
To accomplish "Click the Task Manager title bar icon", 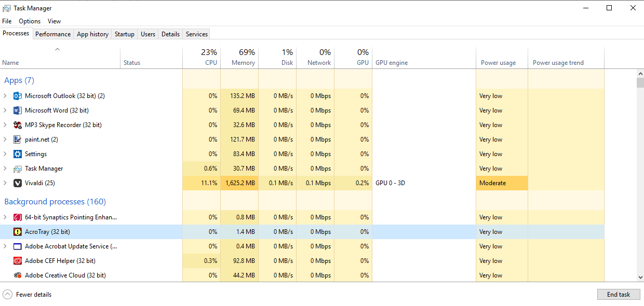I will click(7, 8).
